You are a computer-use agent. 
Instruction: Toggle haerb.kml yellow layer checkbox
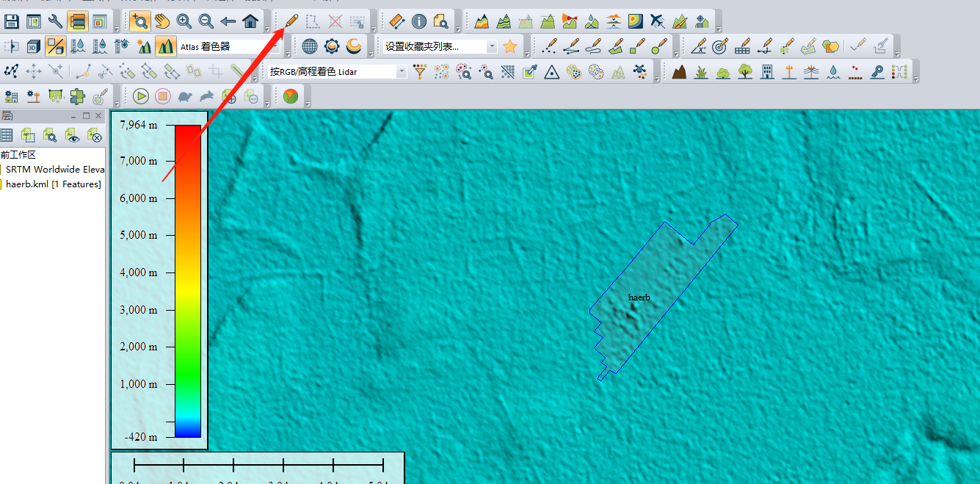[1, 184]
